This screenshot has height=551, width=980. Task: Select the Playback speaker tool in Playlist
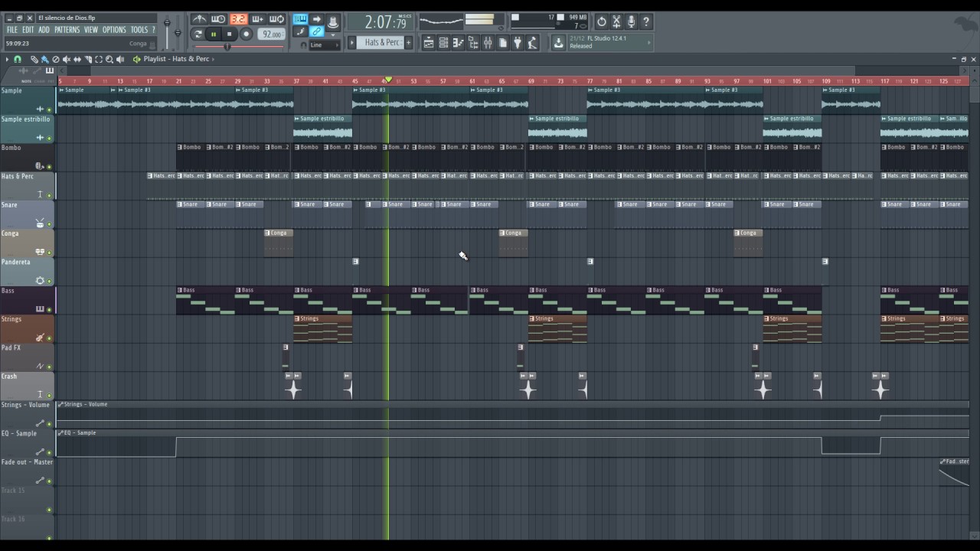[120, 59]
